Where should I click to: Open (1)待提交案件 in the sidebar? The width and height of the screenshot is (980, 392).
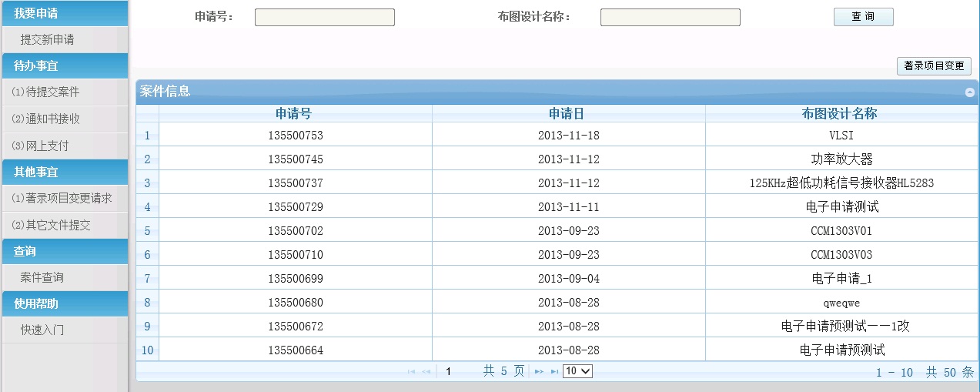click(x=46, y=92)
